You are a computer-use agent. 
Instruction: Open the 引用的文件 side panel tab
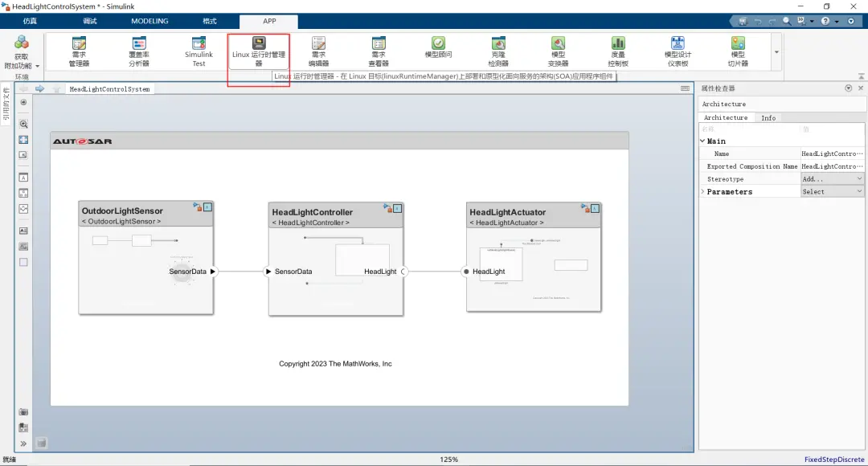pos(6,104)
